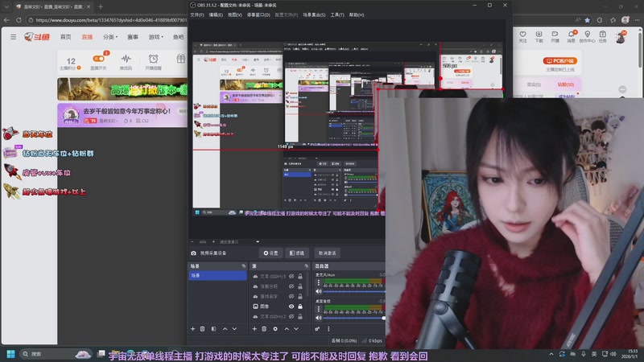
Task: Expand the Douyu 分类 dropdown
Action: click(x=110, y=37)
